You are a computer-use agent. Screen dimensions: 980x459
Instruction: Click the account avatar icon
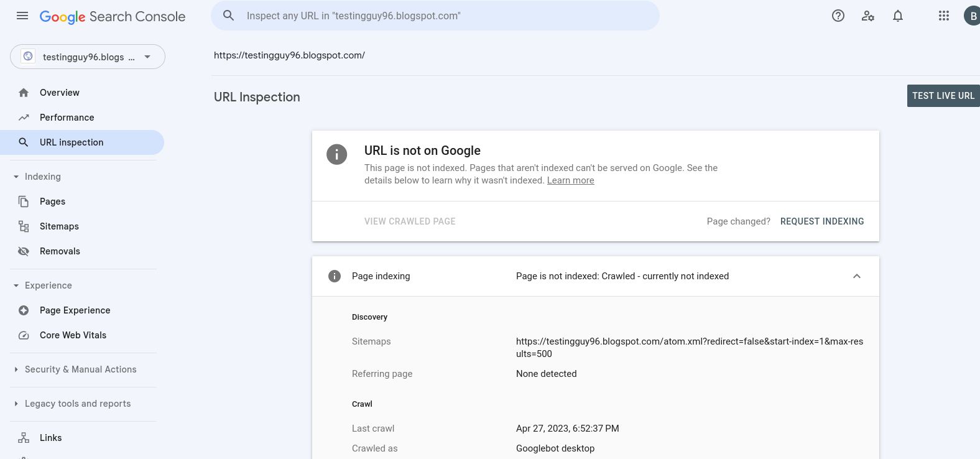pos(973,16)
